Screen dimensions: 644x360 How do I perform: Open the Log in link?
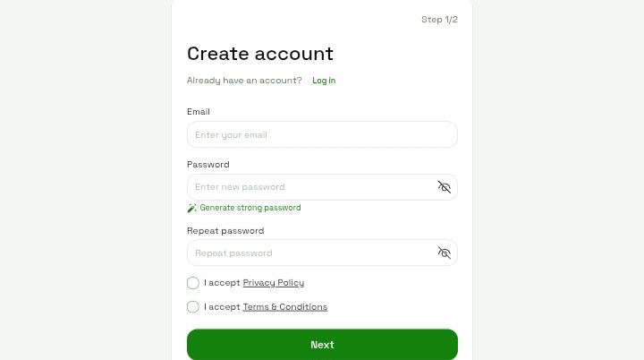324,81
